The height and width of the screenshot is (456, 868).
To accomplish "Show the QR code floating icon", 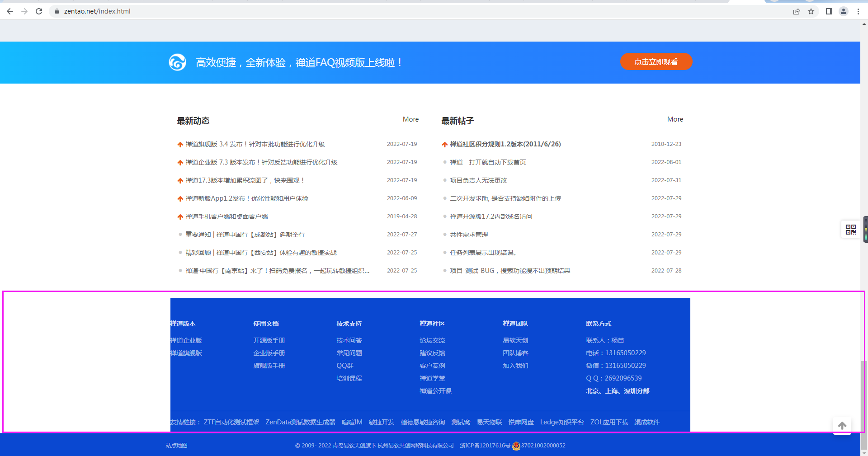I will point(850,230).
